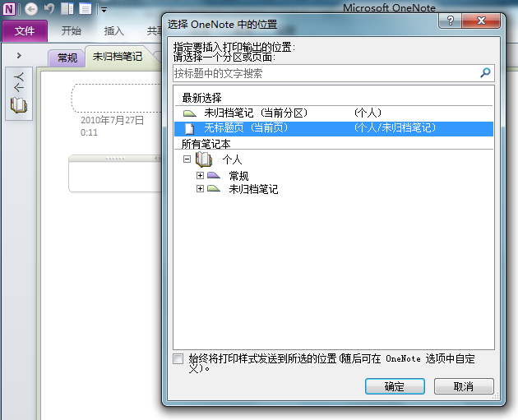Click the OneNote application icon in title bar
Image resolution: width=518 pixels, height=420 pixels.
(x=10, y=10)
